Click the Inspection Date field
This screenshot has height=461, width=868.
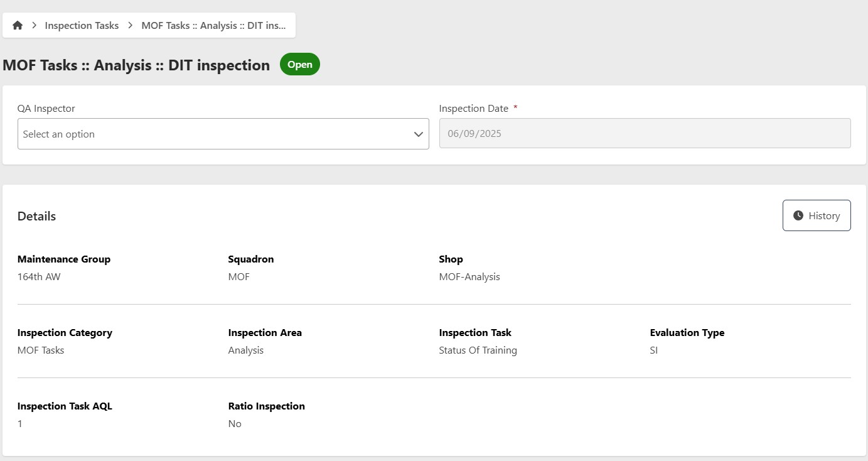click(x=645, y=134)
